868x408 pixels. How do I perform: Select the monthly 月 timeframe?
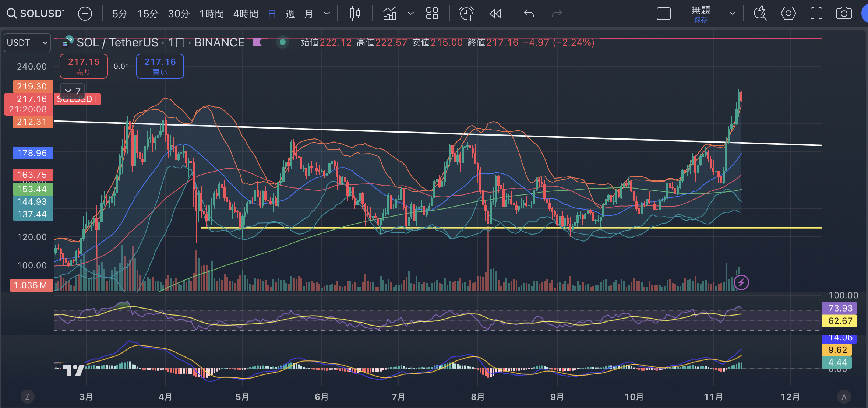coord(308,14)
